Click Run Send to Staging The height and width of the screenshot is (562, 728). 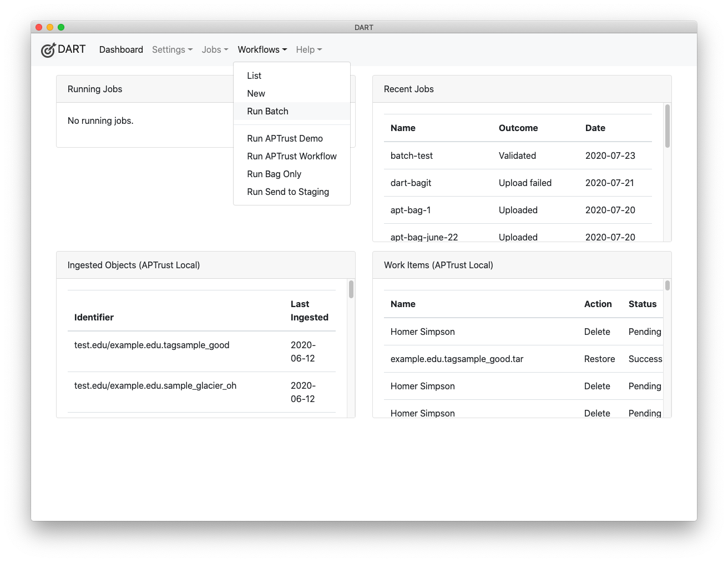coord(288,192)
